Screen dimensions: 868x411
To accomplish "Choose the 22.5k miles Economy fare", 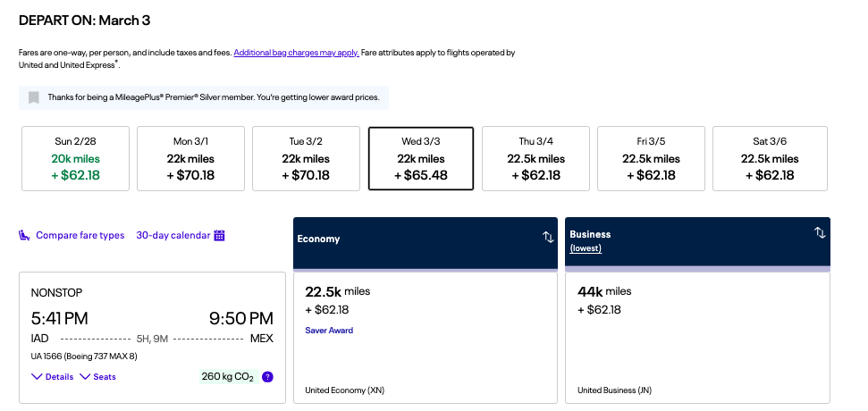I will [426, 338].
